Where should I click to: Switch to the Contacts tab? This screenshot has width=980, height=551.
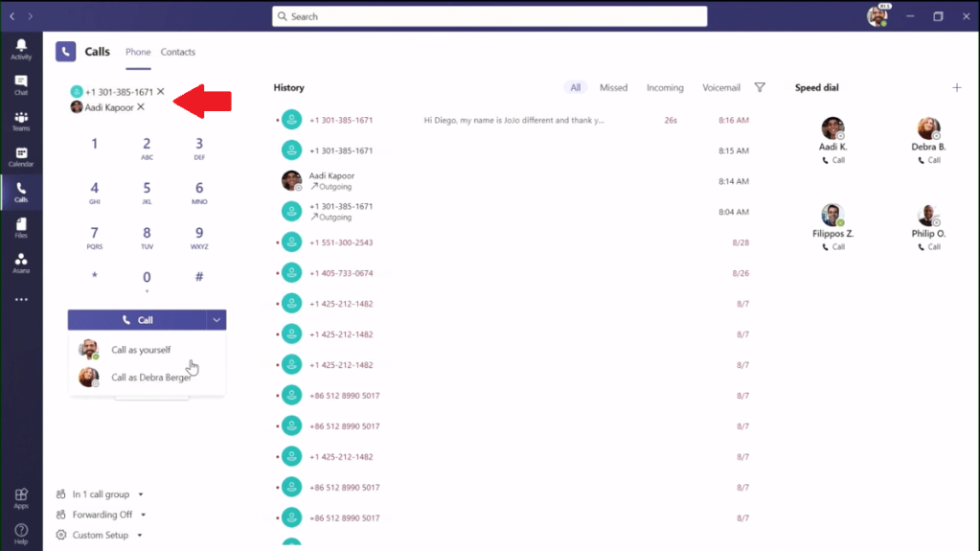pyautogui.click(x=177, y=52)
